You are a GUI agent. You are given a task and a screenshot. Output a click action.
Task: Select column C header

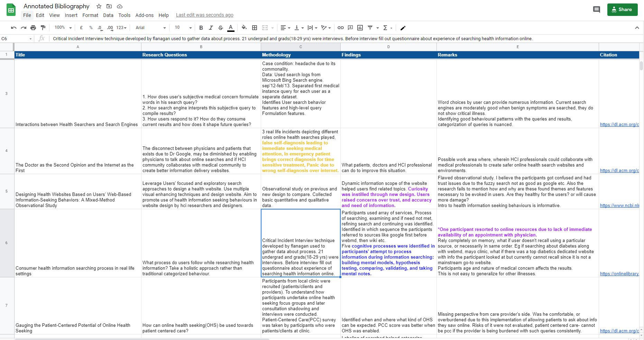[301, 47]
